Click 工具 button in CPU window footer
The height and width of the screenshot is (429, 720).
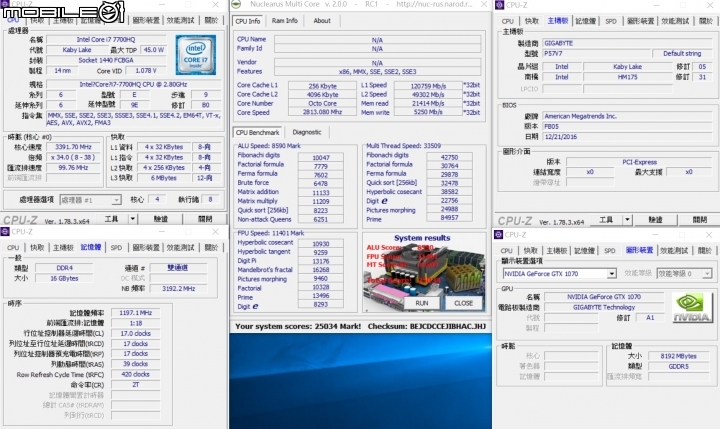coord(112,219)
